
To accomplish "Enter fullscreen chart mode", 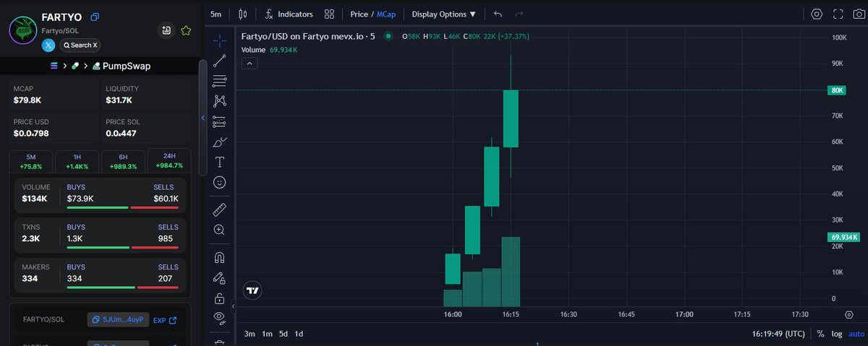I will tap(838, 14).
